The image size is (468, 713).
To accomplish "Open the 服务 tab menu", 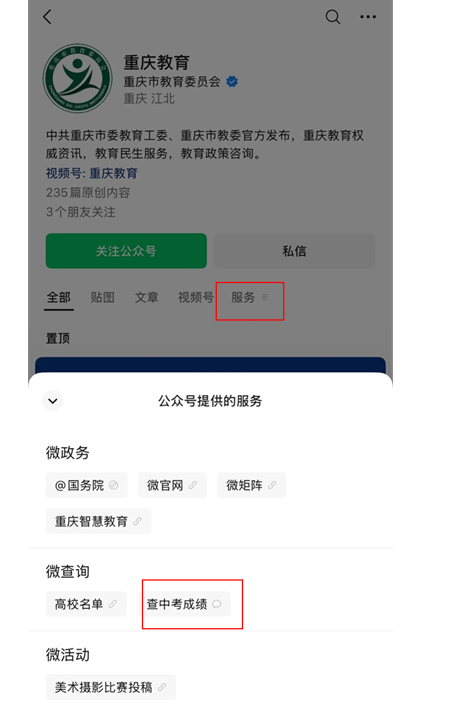I will click(249, 297).
